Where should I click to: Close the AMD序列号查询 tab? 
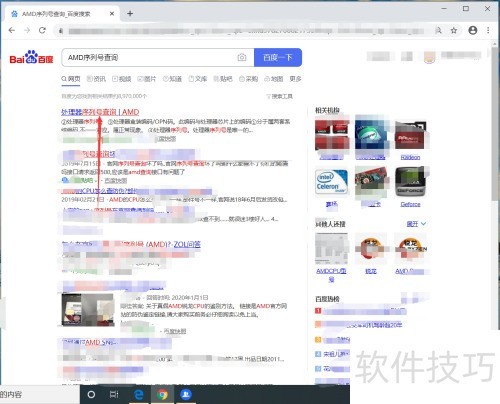[112, 14]
